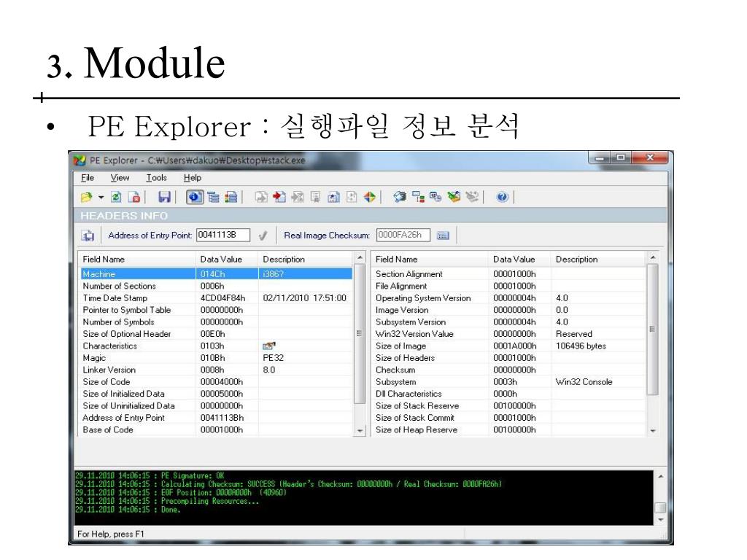Screen dimensions: 747x560
Task: Select the Section Alignment row
Action: pos(510,274)
